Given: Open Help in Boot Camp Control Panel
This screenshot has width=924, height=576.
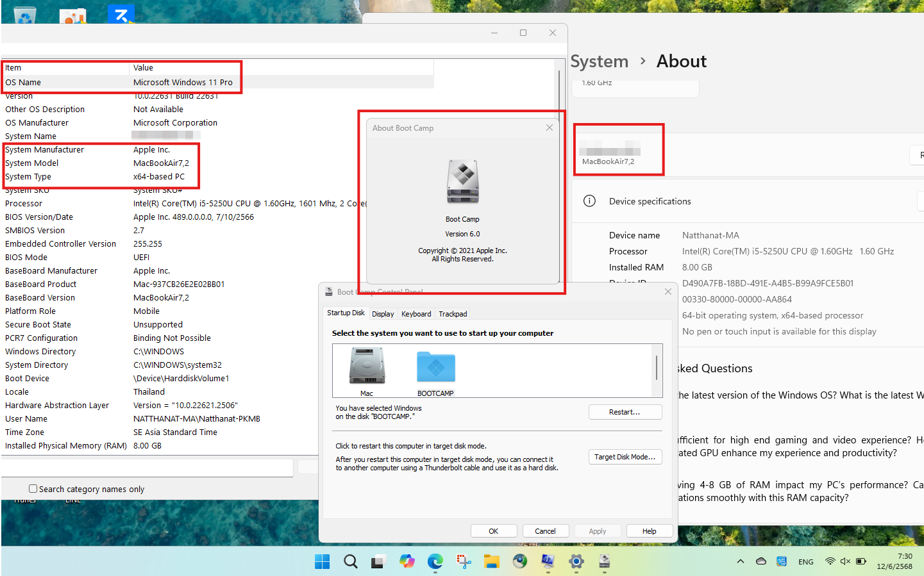Looking at the screenshot, I should coord(650,531).
